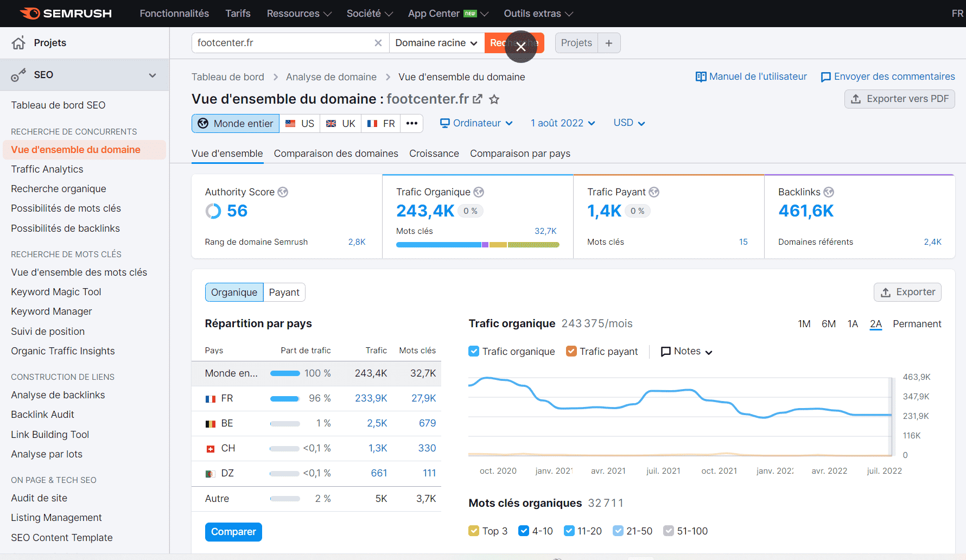Screen dimensions: 966x560
Task: Click the Backlinks info icon
Action: pos(829,192)
